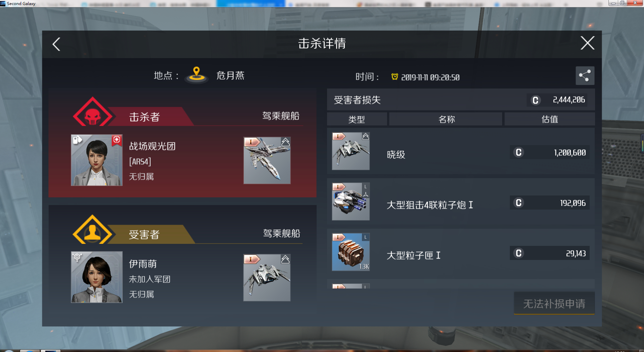Click the 无法补损申请 button

(x=554, y=303)
